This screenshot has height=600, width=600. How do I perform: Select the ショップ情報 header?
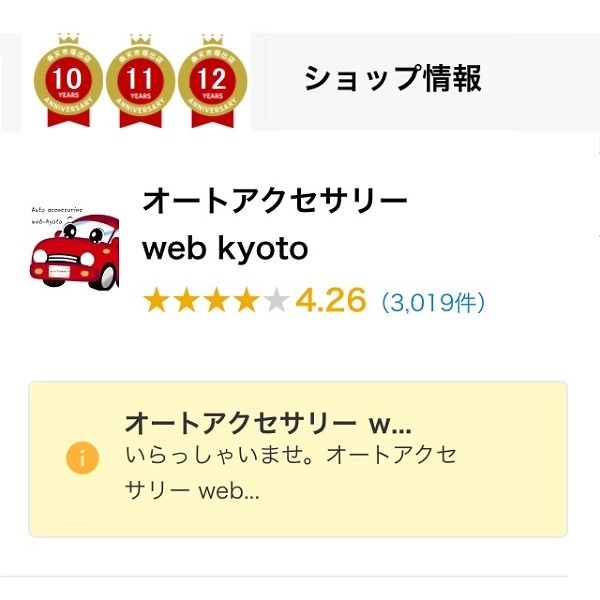(392, 78)
